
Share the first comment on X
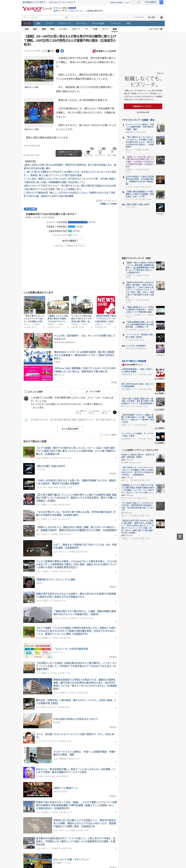point(114,412)
